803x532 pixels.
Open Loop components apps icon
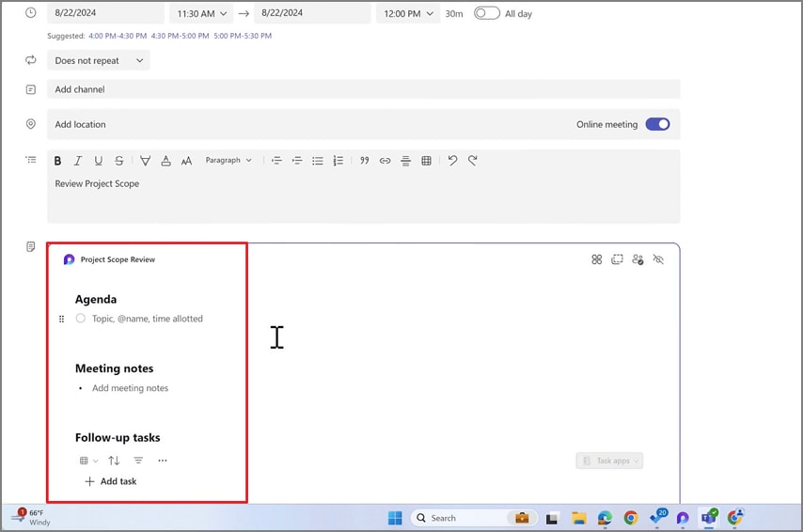pyautogui.click(x=597, y=259)
